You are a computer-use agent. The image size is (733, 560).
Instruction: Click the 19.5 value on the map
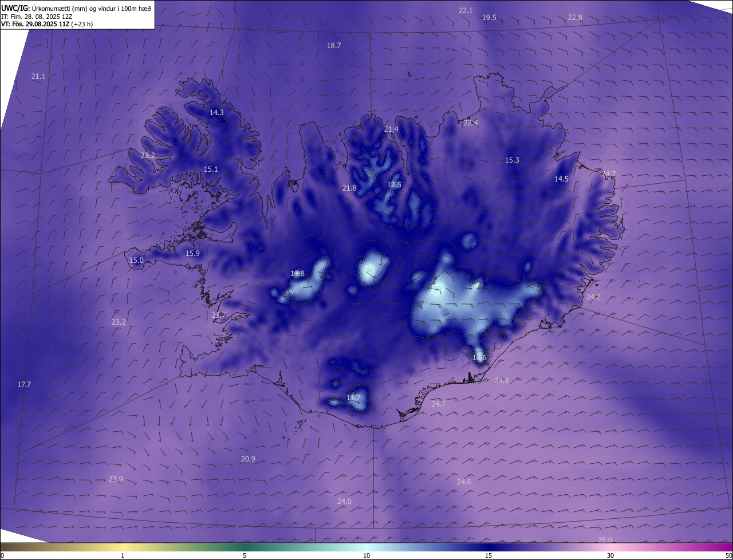click(489, 18)
